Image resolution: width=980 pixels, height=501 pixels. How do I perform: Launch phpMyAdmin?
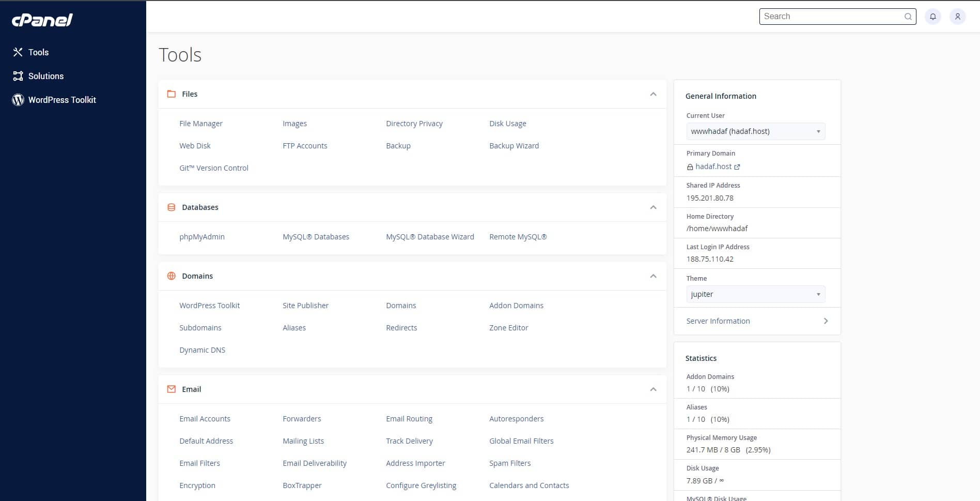(202, 237)
